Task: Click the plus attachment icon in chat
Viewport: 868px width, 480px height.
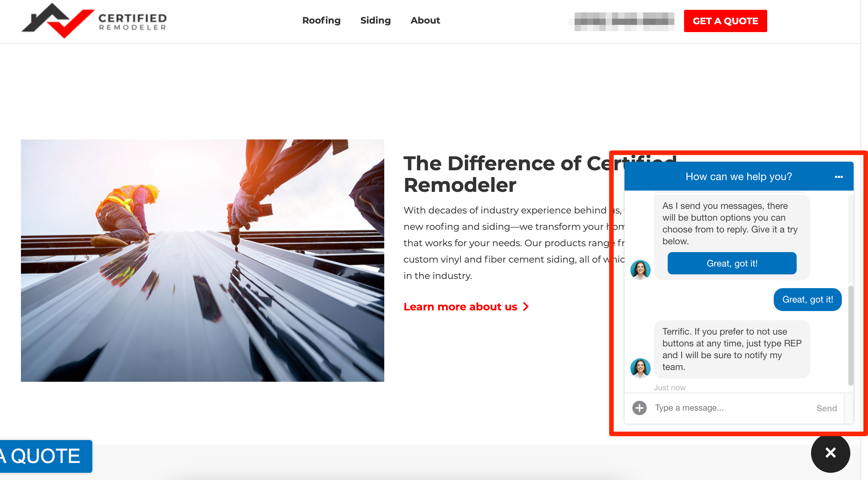Action: pos(639,408)
